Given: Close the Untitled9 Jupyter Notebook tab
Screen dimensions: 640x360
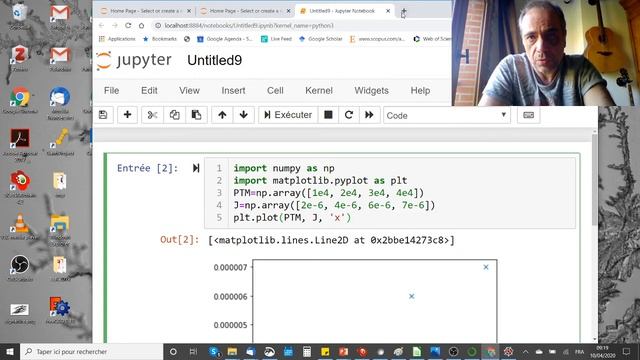Looking at the screenshot, I should (x=388, y=11).
